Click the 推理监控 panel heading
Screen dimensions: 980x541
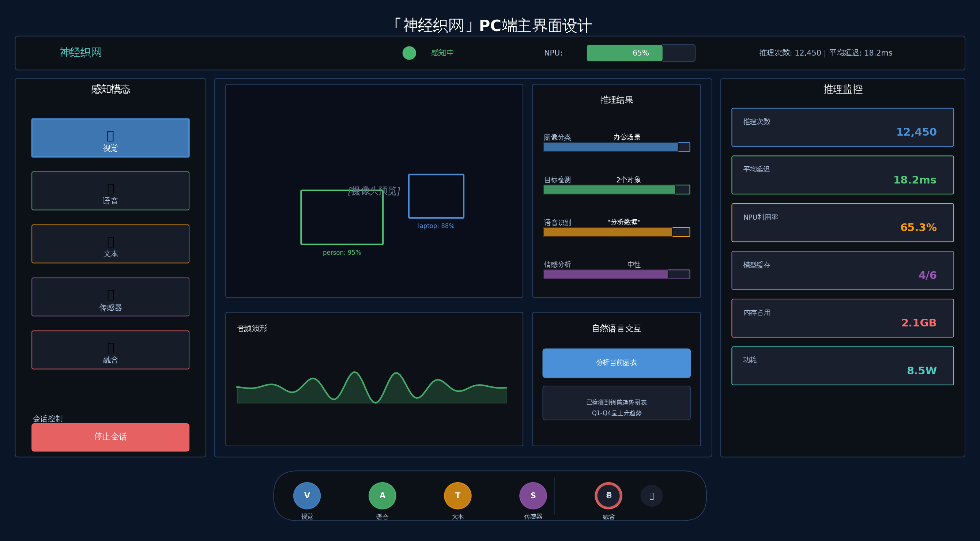[x=843, y=89]
